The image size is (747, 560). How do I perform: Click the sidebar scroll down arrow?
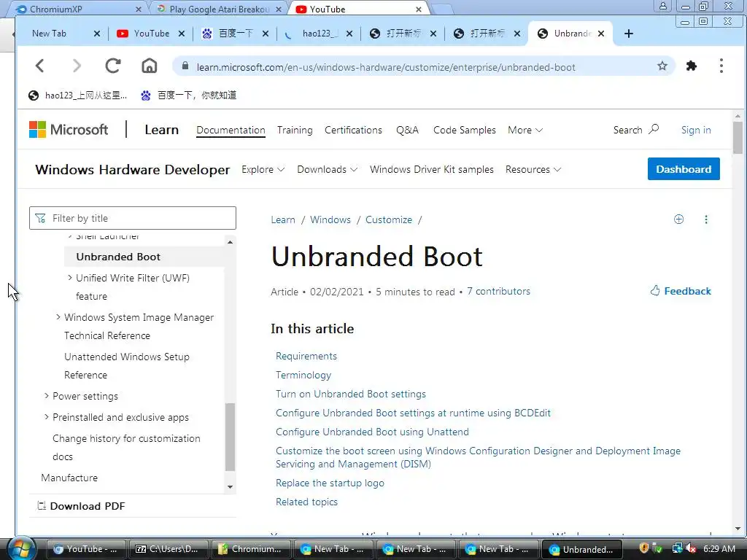coord(230,486)
